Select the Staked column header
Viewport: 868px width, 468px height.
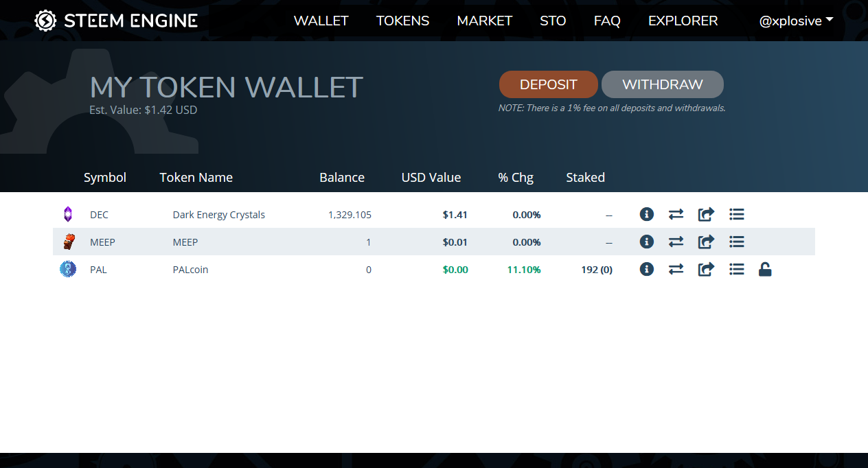click(x=586, y=177)
